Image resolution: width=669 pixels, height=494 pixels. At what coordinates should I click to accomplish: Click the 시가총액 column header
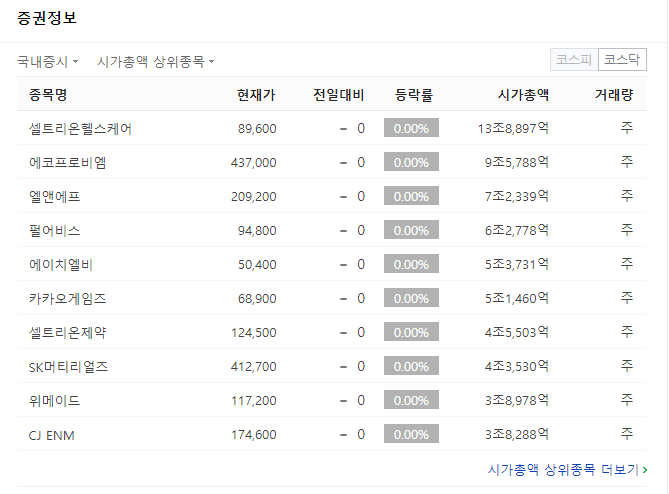click(x=523, y=94)
